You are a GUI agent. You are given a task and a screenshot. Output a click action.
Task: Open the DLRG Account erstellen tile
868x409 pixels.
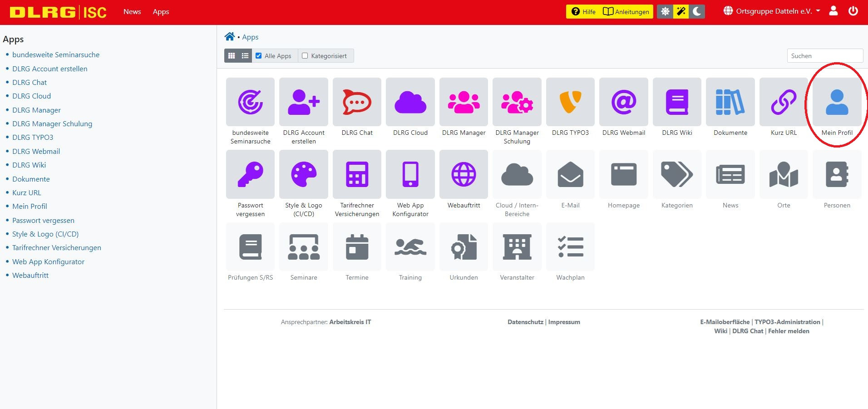tap(304, 102)
